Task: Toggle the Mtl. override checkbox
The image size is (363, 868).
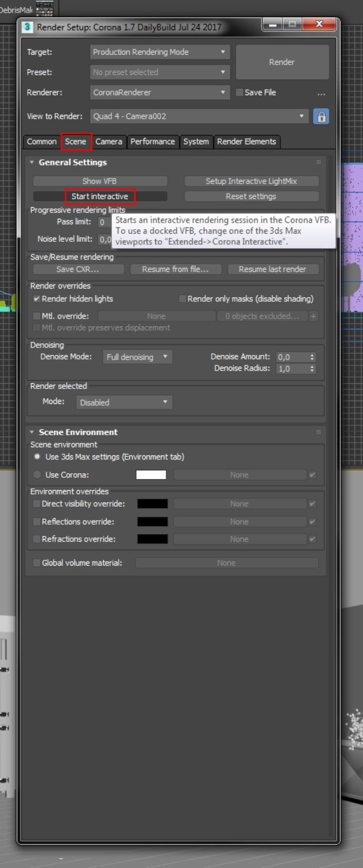Action: coord(36,316)
